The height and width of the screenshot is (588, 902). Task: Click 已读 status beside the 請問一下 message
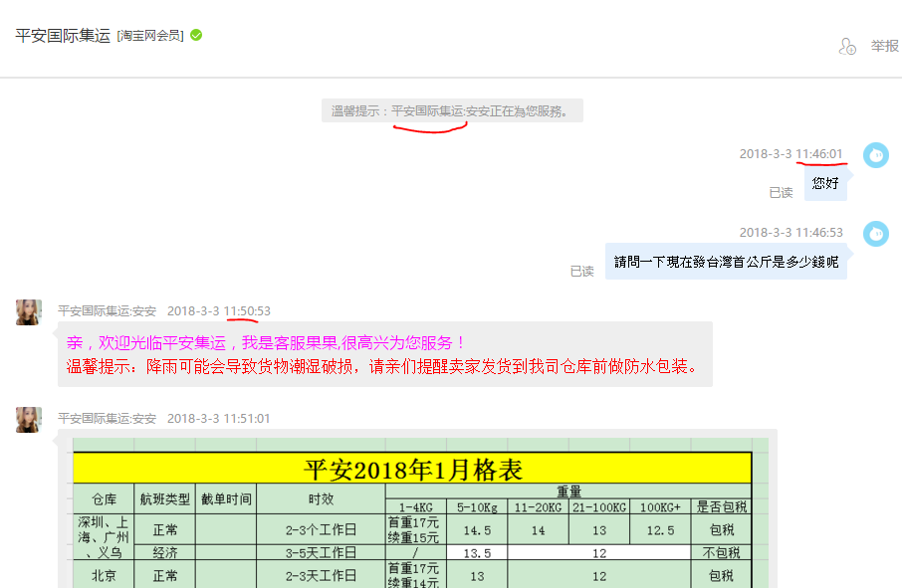[581, 272]
